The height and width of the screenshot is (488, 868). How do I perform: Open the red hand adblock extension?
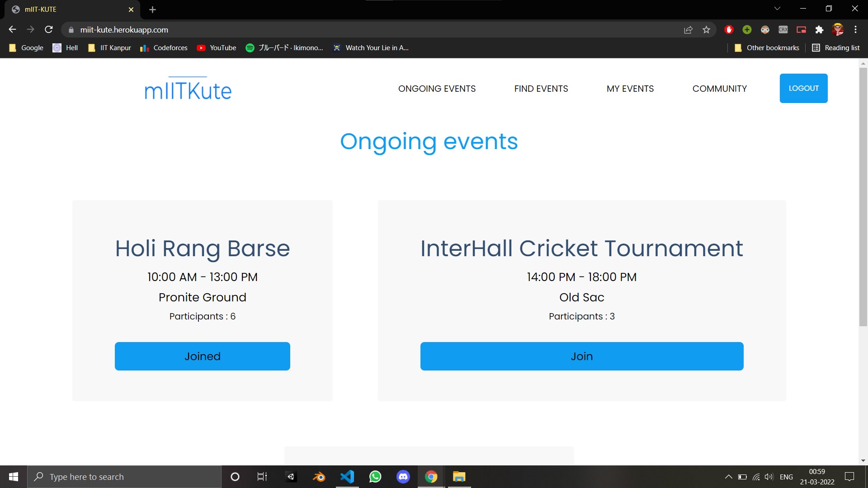(729, 30)
